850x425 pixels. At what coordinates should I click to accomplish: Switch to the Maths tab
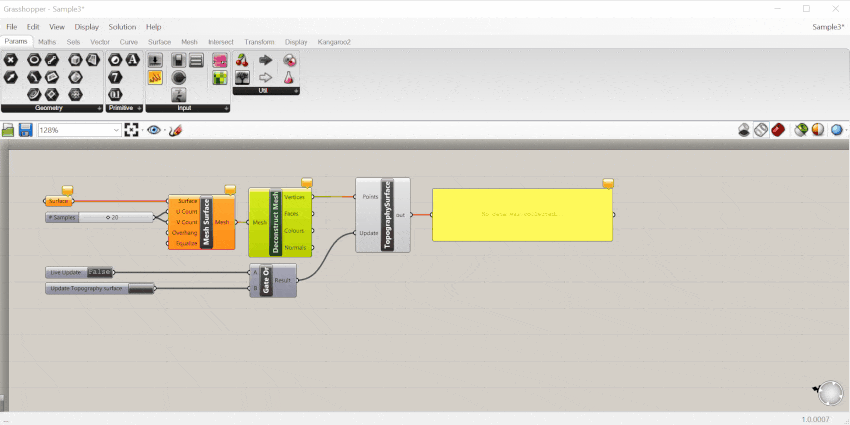[47, 42]
